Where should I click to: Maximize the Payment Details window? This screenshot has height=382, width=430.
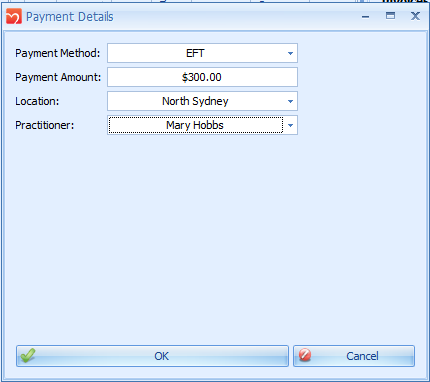pyautogui.click(x=390, y=16)
